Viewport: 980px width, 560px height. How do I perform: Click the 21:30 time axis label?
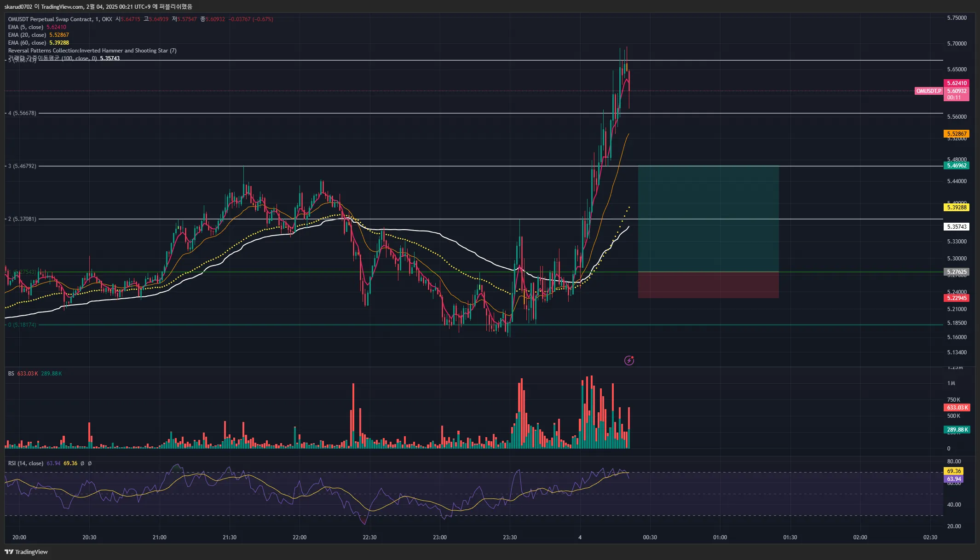(230, 537)
